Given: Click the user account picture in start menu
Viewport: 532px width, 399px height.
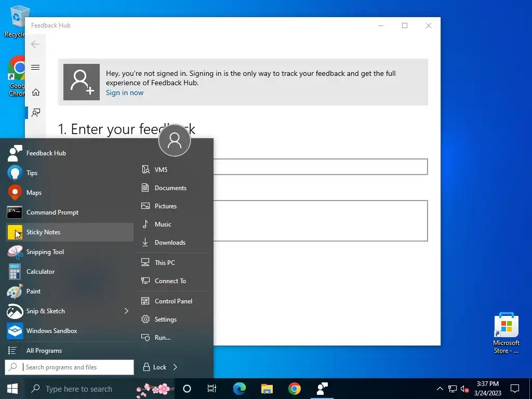Looking at the screenshot, I should coord(175,140).
